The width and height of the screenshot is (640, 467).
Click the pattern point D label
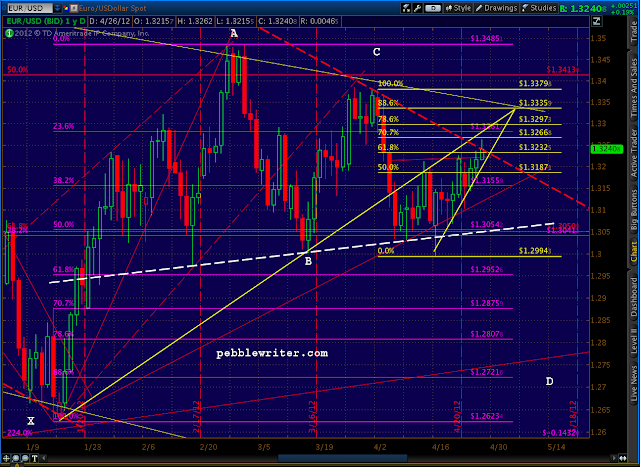click(x=549, y=381)
